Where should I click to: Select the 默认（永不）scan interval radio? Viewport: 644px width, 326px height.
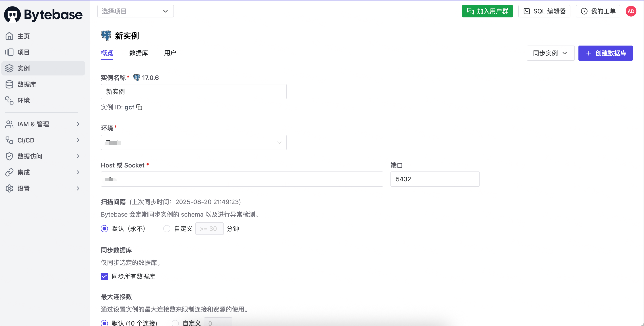(104, 229)
